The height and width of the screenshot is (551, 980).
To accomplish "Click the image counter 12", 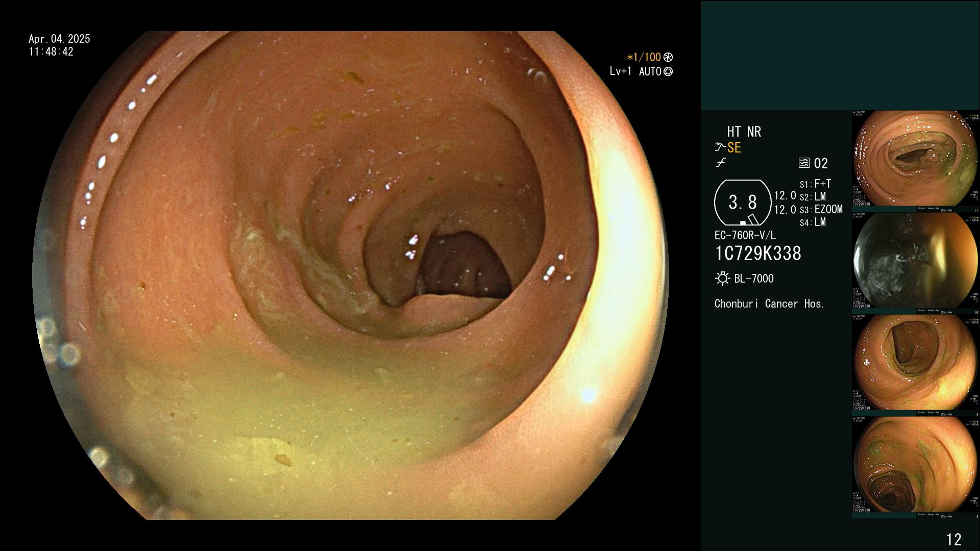I will coord(954,540).
